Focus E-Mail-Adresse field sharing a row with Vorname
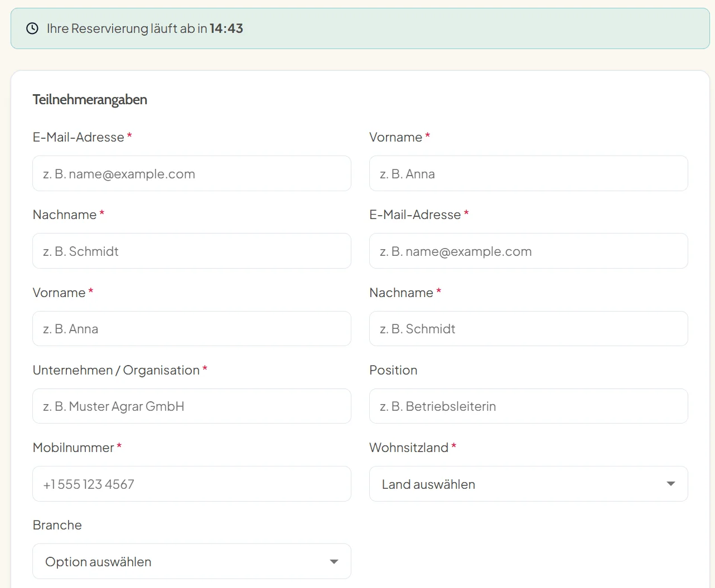The image size is (715, 588). tap(192, 173)
